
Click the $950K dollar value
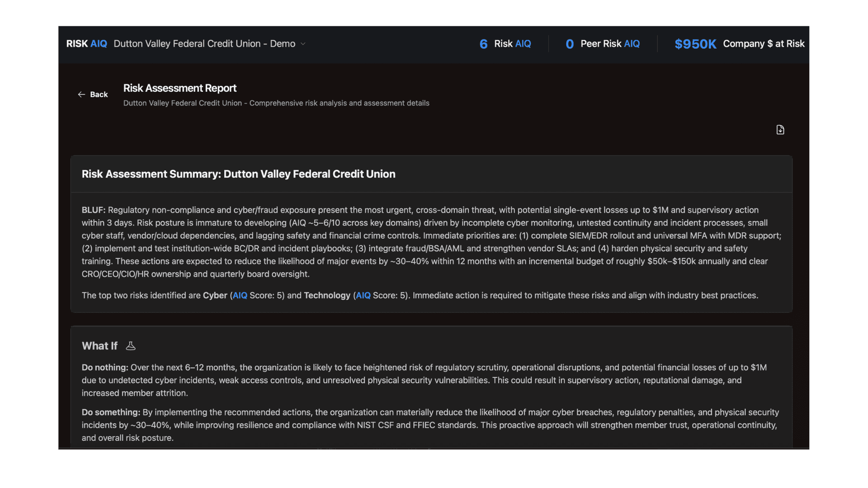pos(695,44)
